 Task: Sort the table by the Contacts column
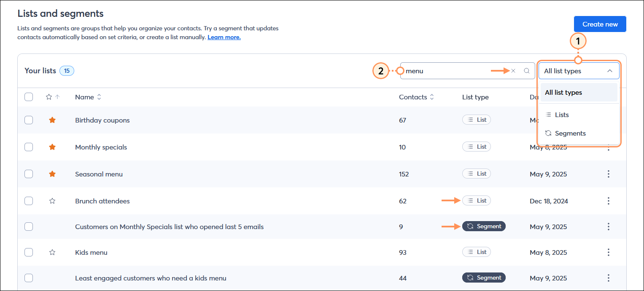click(431, 97)
